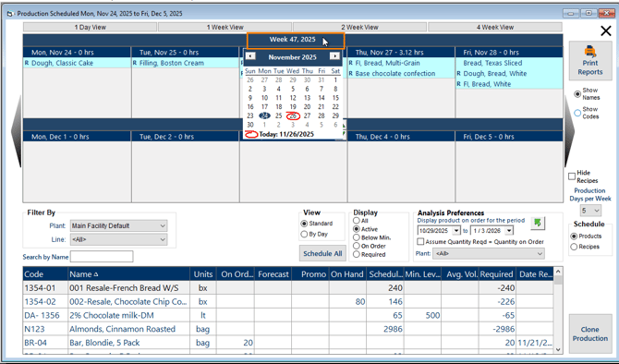Click product code 1354-02
The width and height of the screenshot is (619, 364).
41,301
